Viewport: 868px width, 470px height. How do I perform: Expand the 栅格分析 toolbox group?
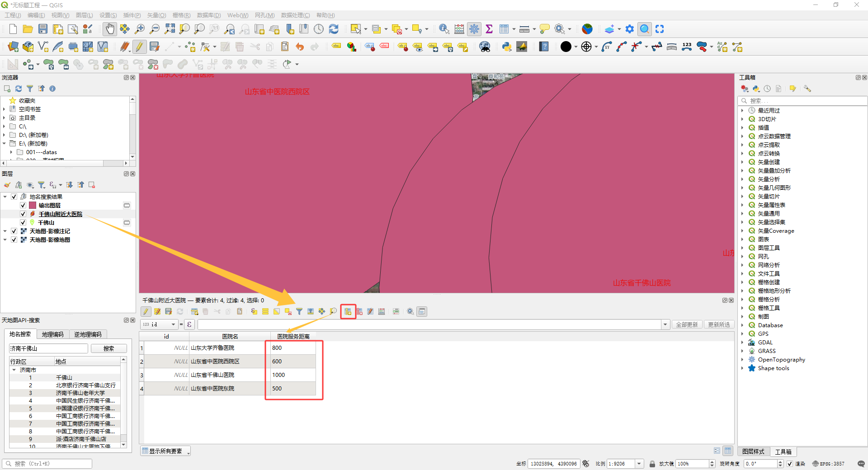(x=742, y=299)
